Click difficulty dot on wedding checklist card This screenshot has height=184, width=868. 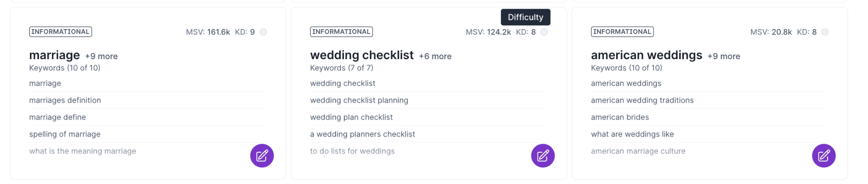[x=544, y=32]
